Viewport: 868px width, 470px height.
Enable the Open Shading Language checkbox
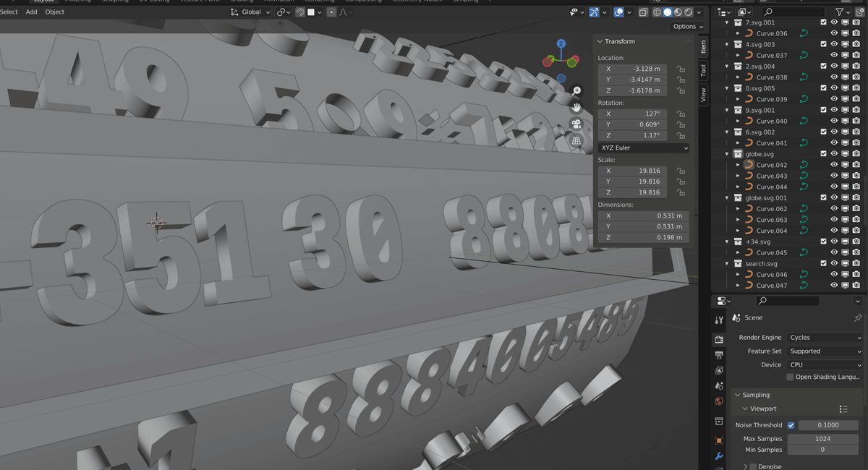(x=791, y=378)
